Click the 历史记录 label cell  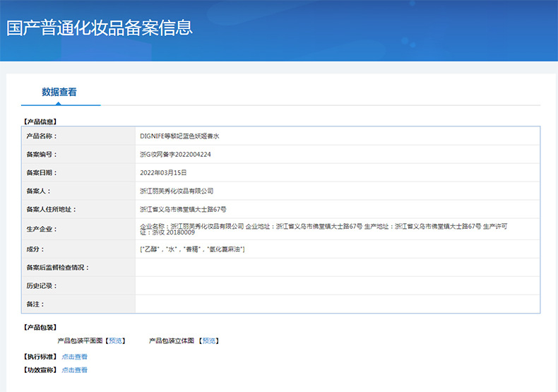pyautogui.click(x=78, y=285)
